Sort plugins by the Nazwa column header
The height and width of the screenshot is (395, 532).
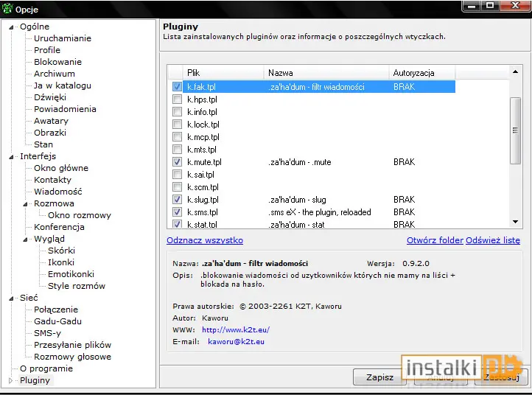click(x=326, y=73)
